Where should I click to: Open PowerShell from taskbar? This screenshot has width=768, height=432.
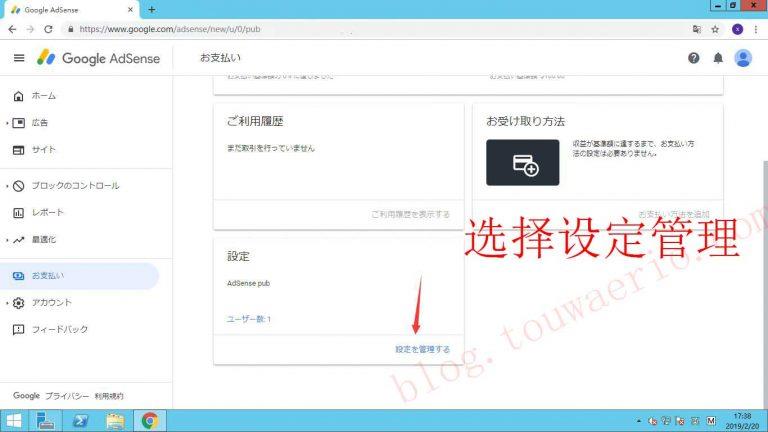coord(80,421)
